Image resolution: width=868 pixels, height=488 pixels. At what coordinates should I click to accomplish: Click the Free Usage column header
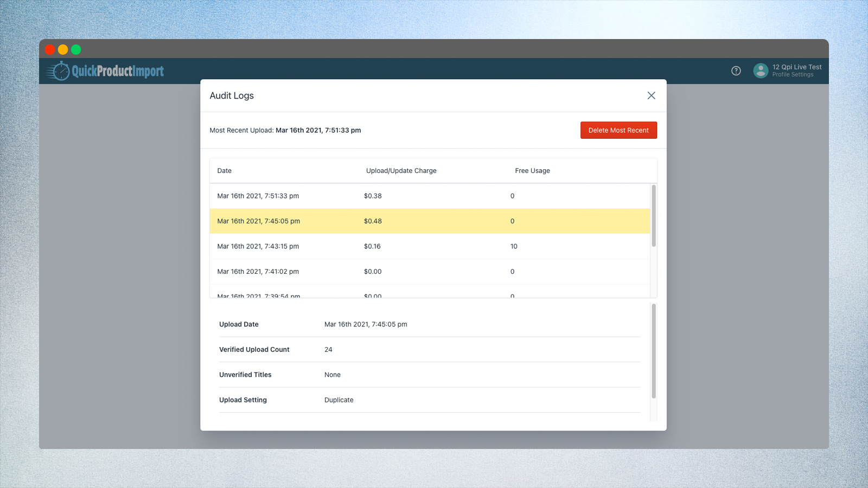(532, 171)
